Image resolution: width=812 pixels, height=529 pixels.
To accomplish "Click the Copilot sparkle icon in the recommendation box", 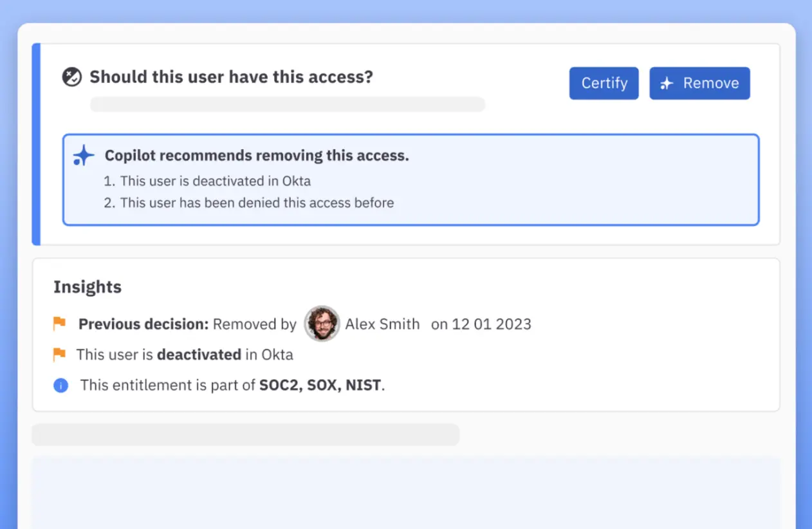I will coord(83,156).
